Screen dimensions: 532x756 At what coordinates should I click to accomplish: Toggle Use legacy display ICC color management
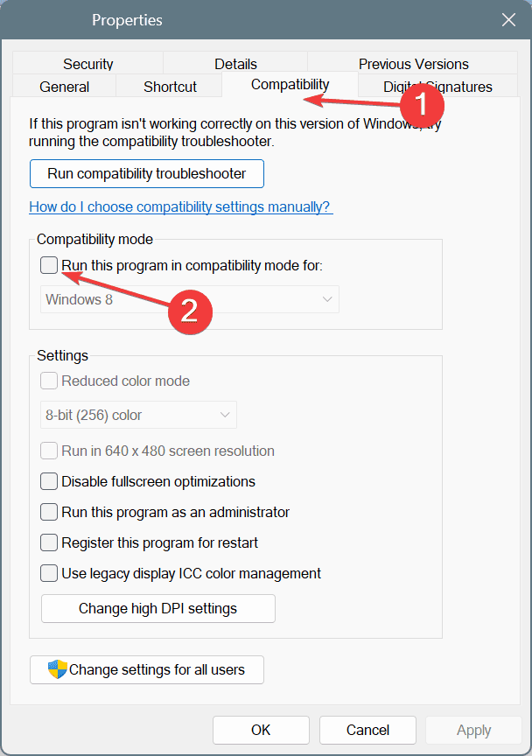49,573
